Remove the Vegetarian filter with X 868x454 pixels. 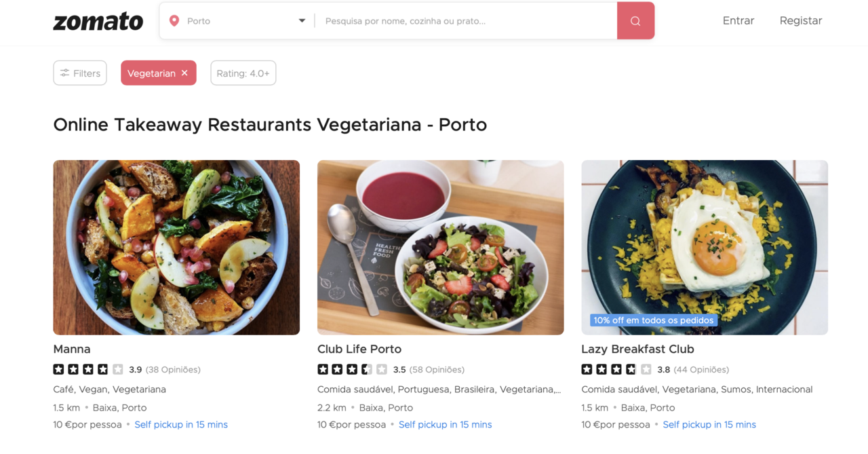[184, 73]
